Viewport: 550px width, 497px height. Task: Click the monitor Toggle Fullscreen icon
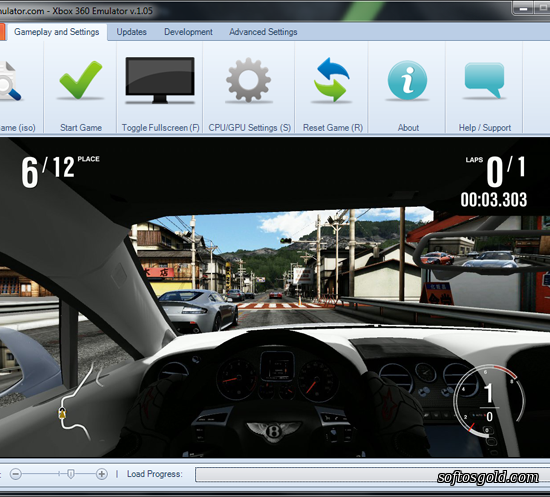pos(160,80)
